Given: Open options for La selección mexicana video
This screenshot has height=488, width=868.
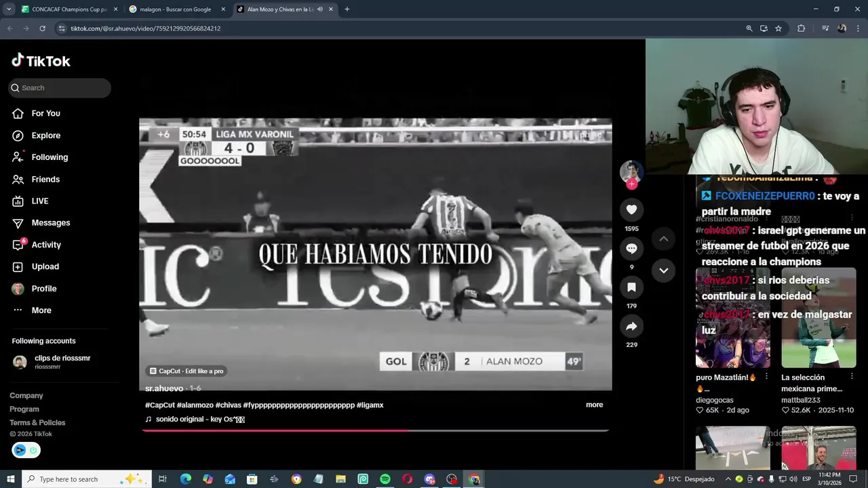Looking at the screenshot, I should (x=852, y=376).
